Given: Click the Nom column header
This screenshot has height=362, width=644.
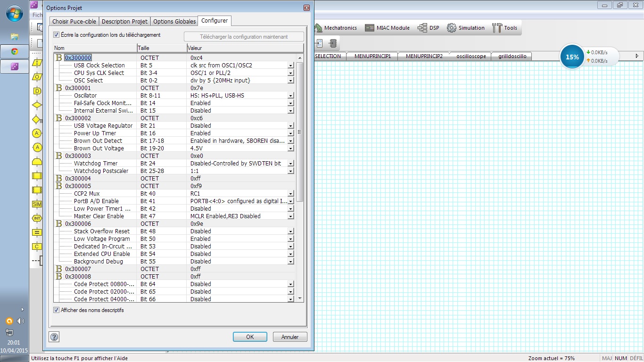Looking at the screenshot, I should (95, 48).
